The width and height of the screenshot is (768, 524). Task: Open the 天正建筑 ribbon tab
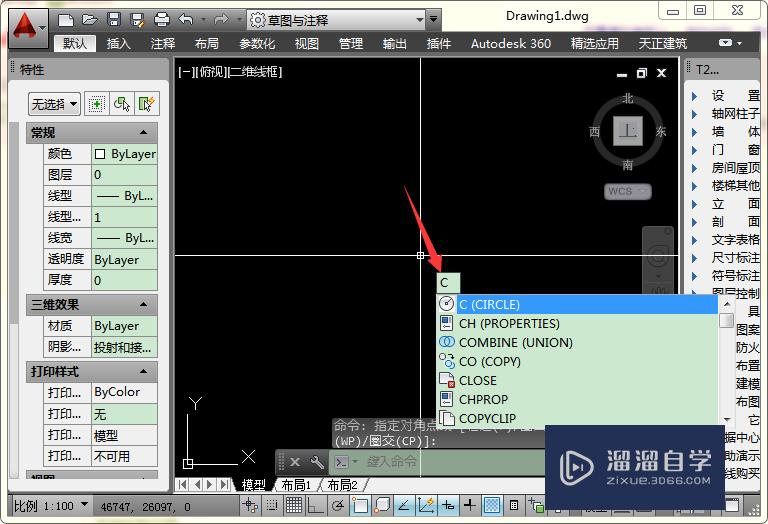click(x=662, y=44)
